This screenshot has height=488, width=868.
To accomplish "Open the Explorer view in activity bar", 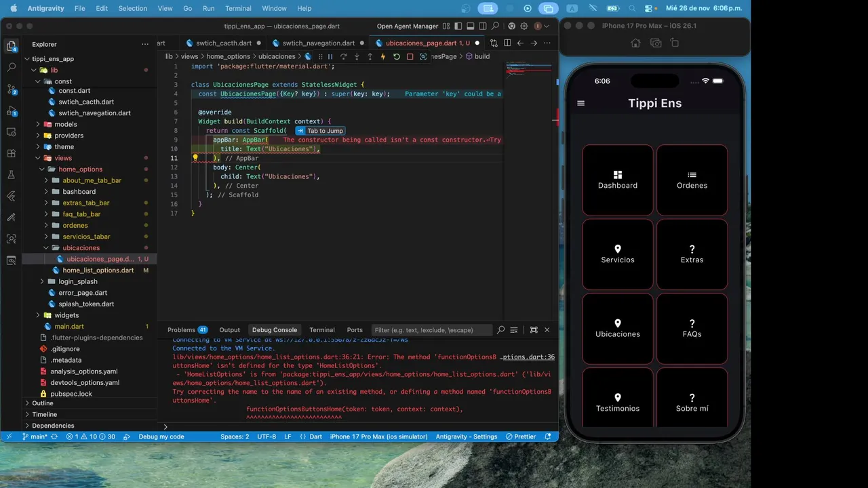I will (12, 46).
